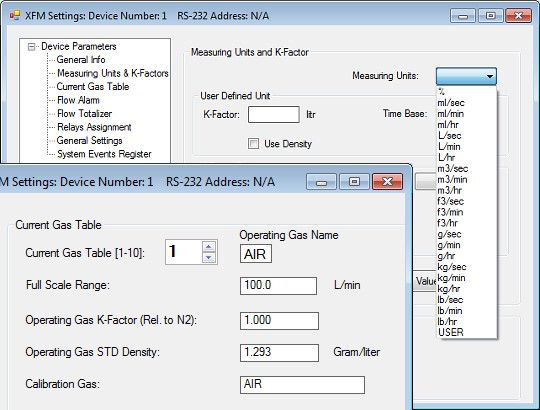Select General Settings tree item

tap(90, 140)
